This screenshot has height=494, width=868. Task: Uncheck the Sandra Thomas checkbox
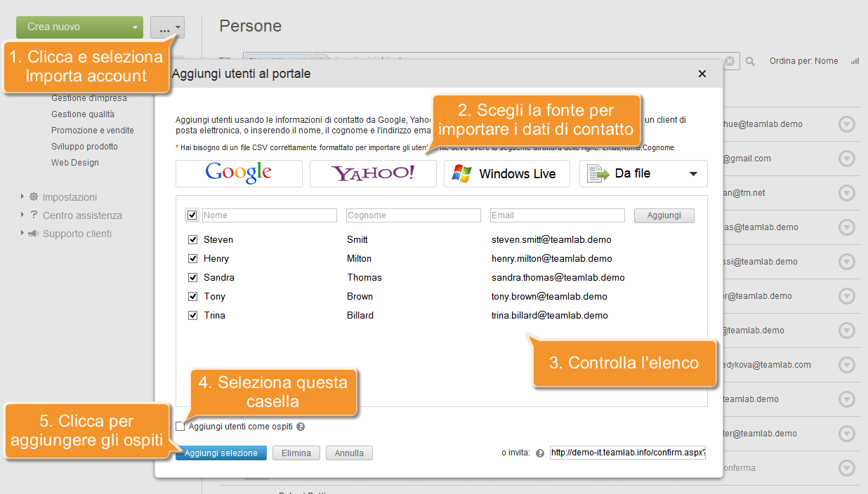click(x=193, y=277)
